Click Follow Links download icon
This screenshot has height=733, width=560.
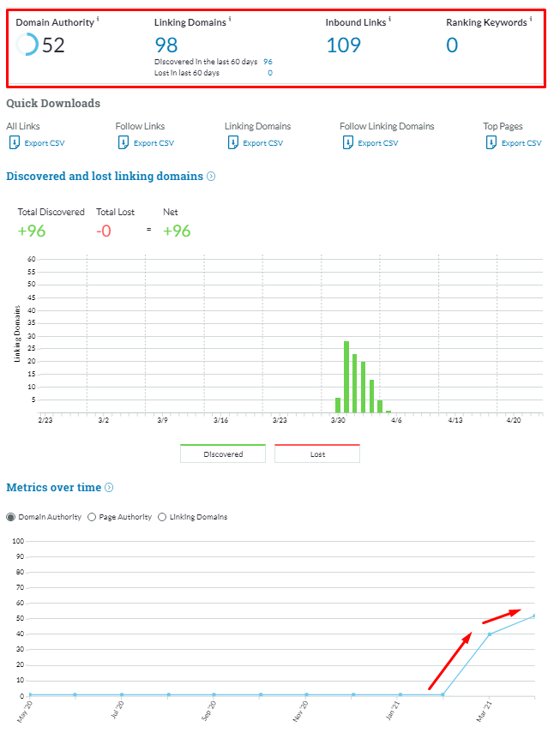coord(123,142)
